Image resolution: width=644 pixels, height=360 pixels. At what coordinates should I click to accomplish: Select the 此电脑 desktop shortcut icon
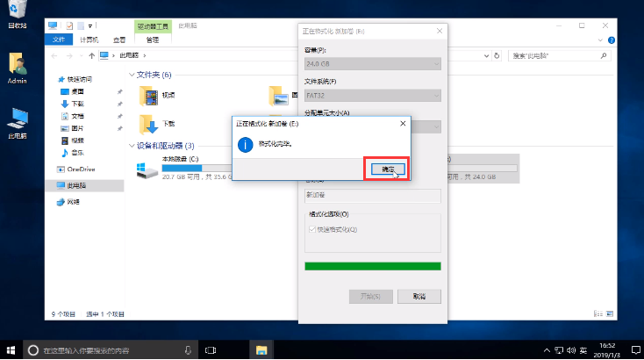[17, 119]
